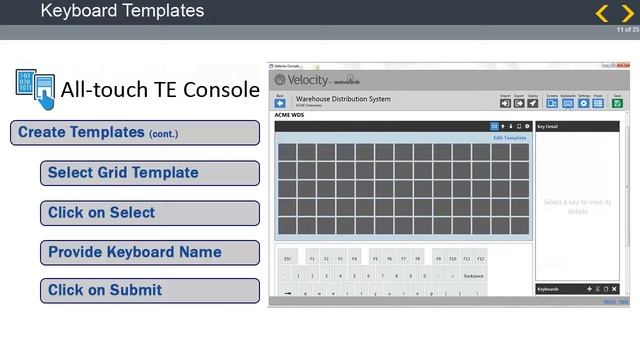Click the Velocity Back arrow button

(x=280, y=103)
